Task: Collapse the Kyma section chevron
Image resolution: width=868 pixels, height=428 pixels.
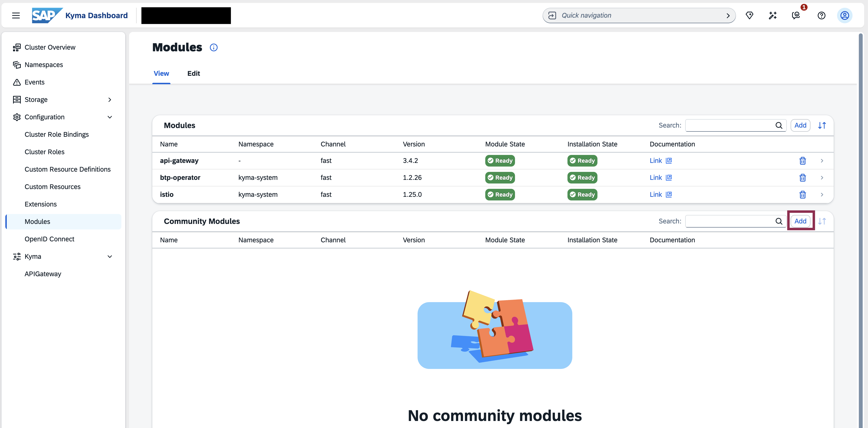Action: 110,256
